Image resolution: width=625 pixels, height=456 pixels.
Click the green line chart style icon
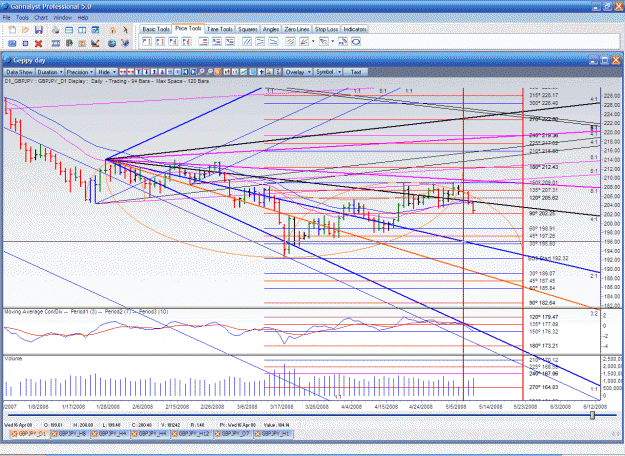click(244, 72)
